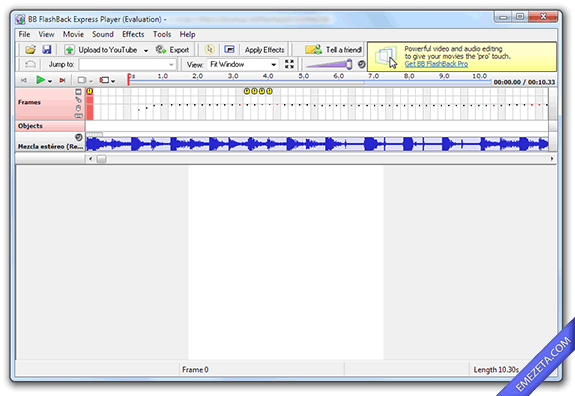
Task: Adjust the purple volume slider
Action: click(x=329, y=65)
